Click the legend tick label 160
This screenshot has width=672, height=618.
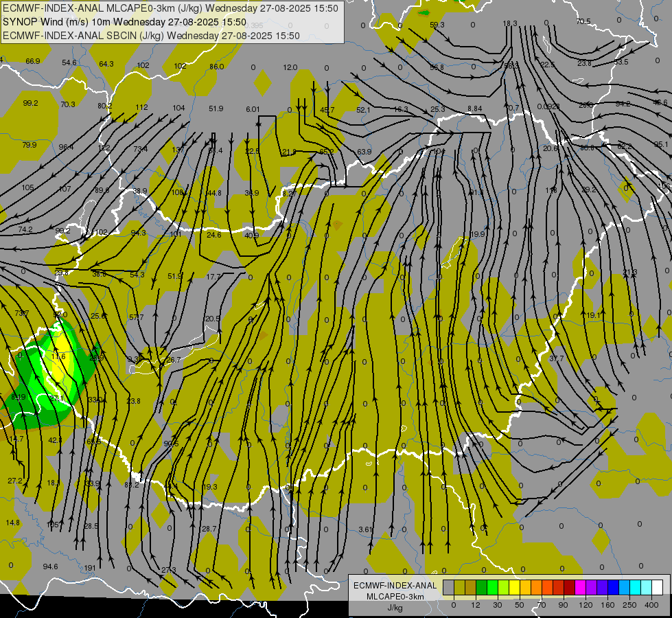click(x=607, y=605)
